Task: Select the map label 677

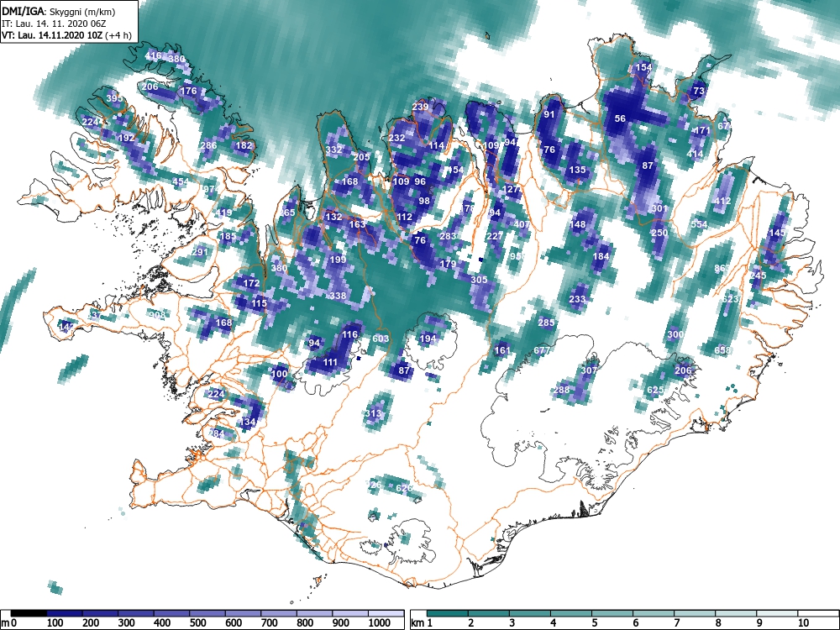Action: [x=542, y=350]
